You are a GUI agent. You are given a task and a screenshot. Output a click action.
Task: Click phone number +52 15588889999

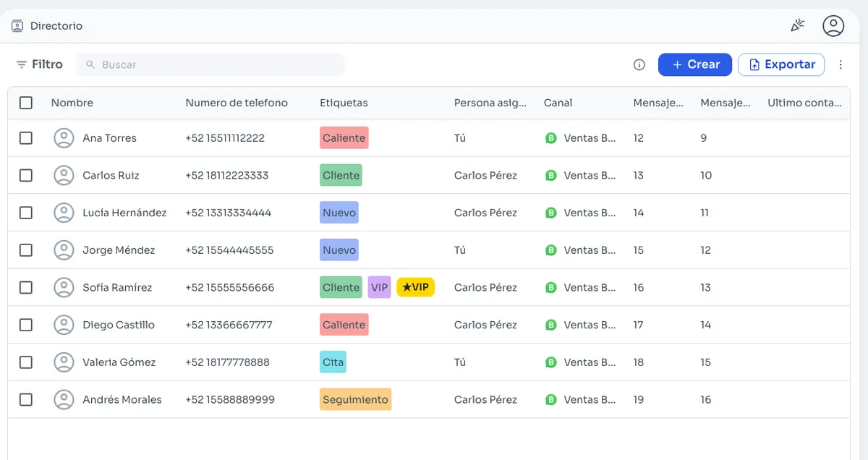click(x=230, y=399)
